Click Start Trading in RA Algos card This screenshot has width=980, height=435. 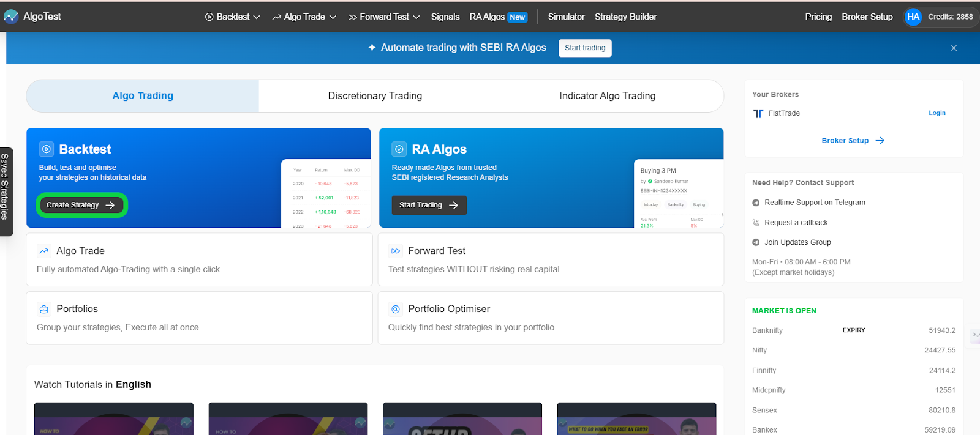[x=429, y=205]
